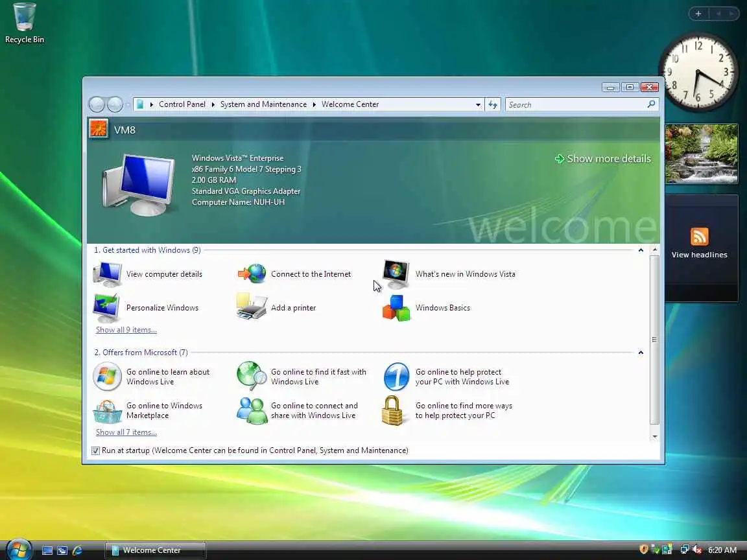Click the Back navigation button
Viewport: 747px width, 560px height.
(97, 104)
